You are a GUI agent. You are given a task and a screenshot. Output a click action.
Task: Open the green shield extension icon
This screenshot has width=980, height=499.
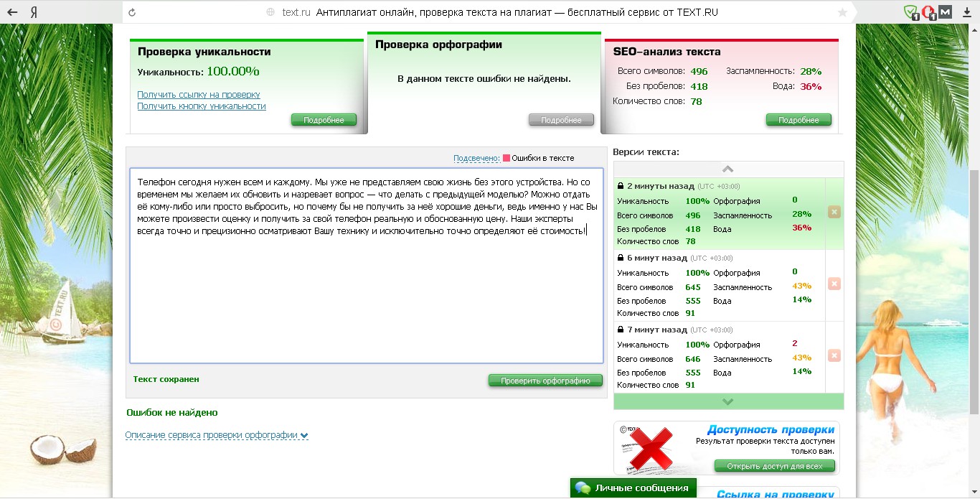point(911,12)
